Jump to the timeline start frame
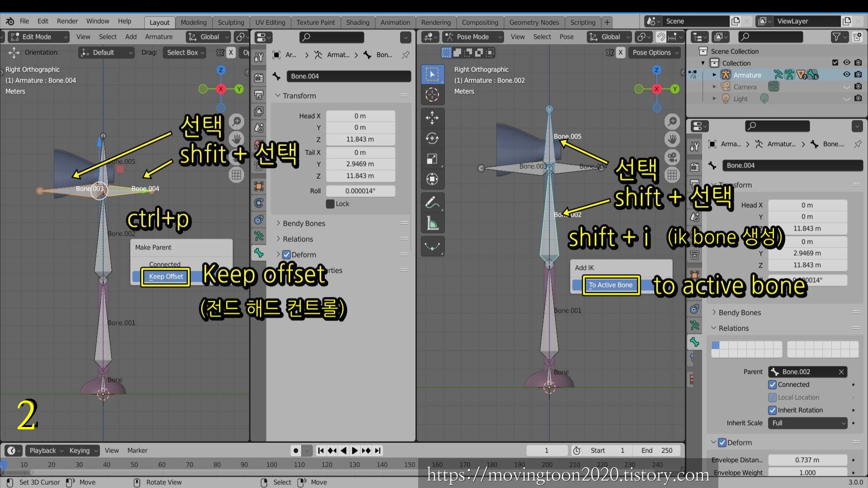This screenshot has height=488, width=868. [321, 450]
